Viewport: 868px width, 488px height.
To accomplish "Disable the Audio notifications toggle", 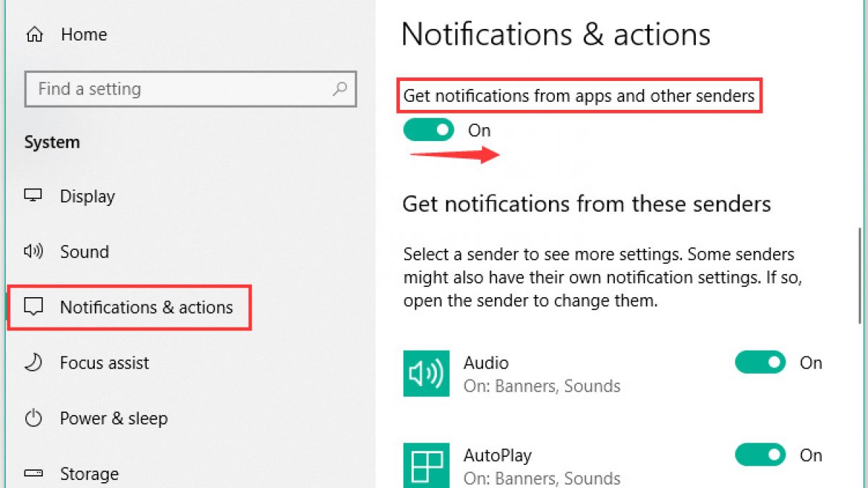I will [760, 362].
